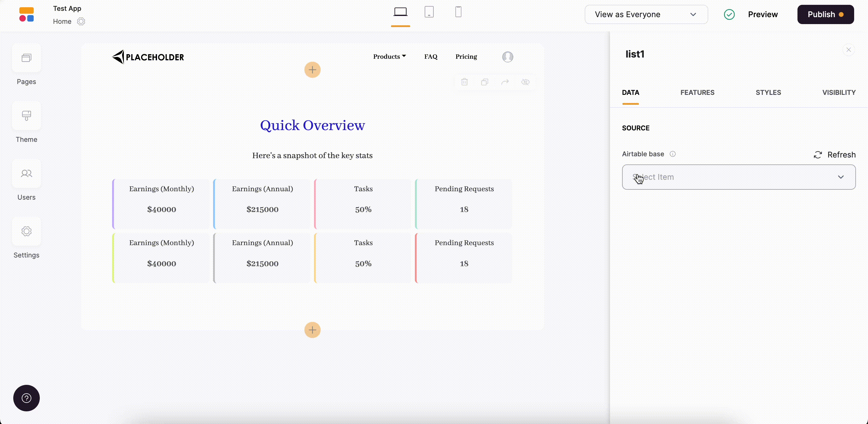Click the duplicate section icon

(485, 82)
